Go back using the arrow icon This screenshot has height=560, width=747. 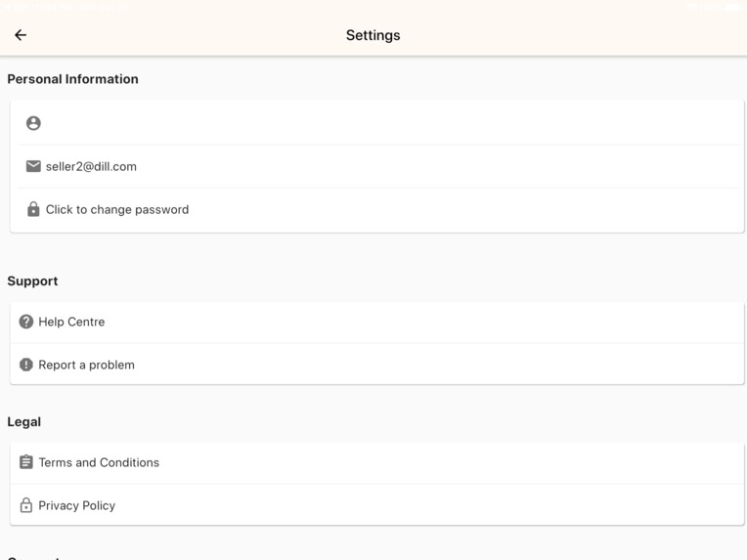tap(21, 35)
